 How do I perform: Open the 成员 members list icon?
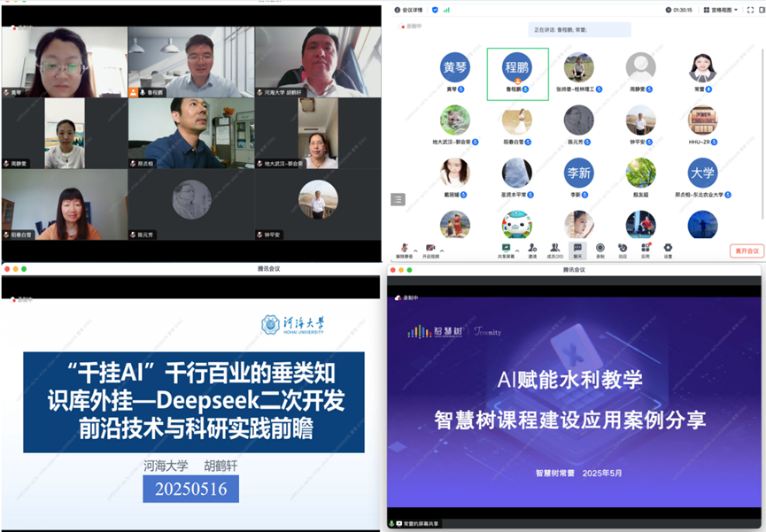tap(555, 249)
